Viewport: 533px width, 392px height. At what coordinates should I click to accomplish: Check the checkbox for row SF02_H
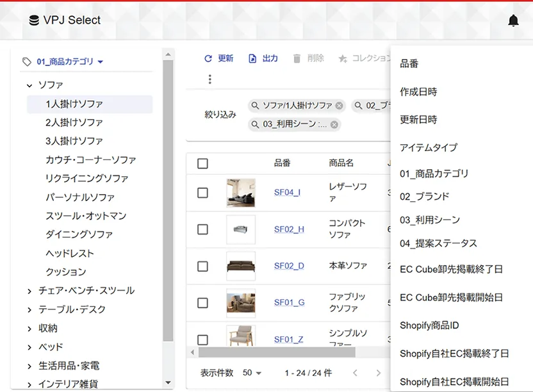click(x=202, y=229)
